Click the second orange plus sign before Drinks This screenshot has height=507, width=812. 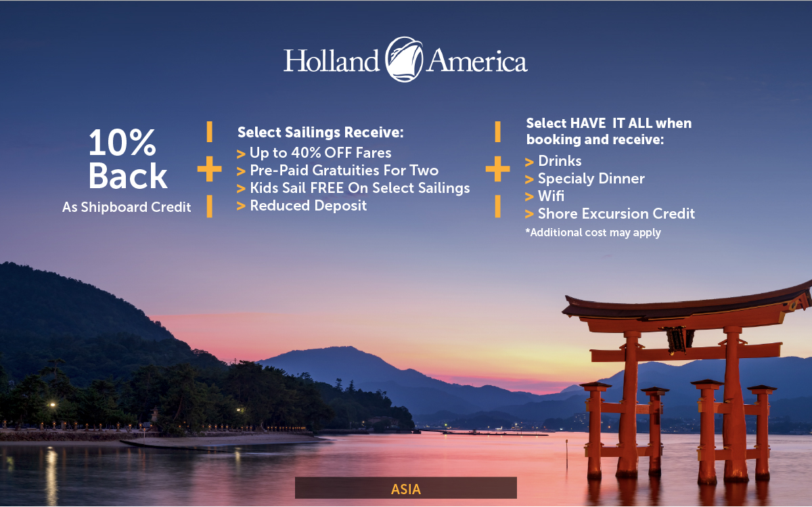(497, 169)
